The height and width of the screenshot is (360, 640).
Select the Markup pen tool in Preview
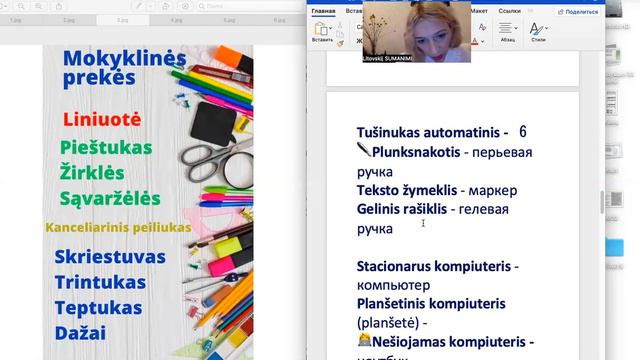pyautogui.click(x=139, y=6)
